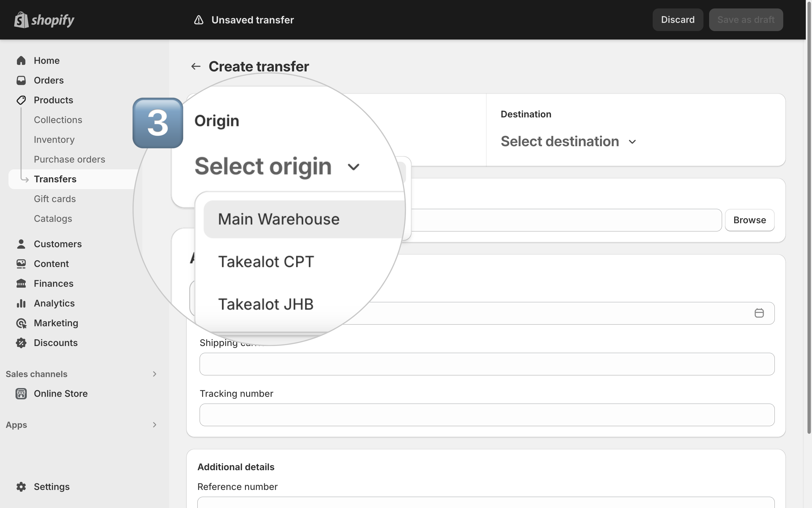Open Home in the sidebar
Image resolution: width=812 pixels, height=508 pixels.
[x=47, y=60]
